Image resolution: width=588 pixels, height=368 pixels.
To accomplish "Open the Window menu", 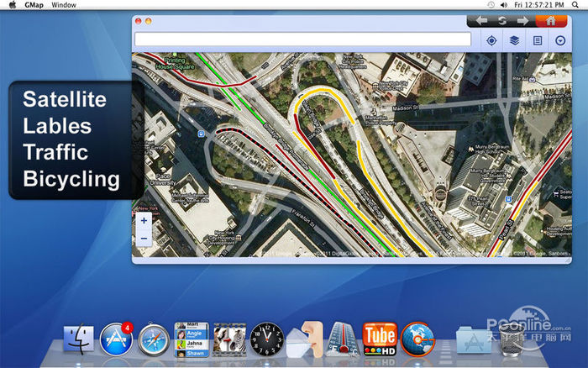I will coord(64,5).
